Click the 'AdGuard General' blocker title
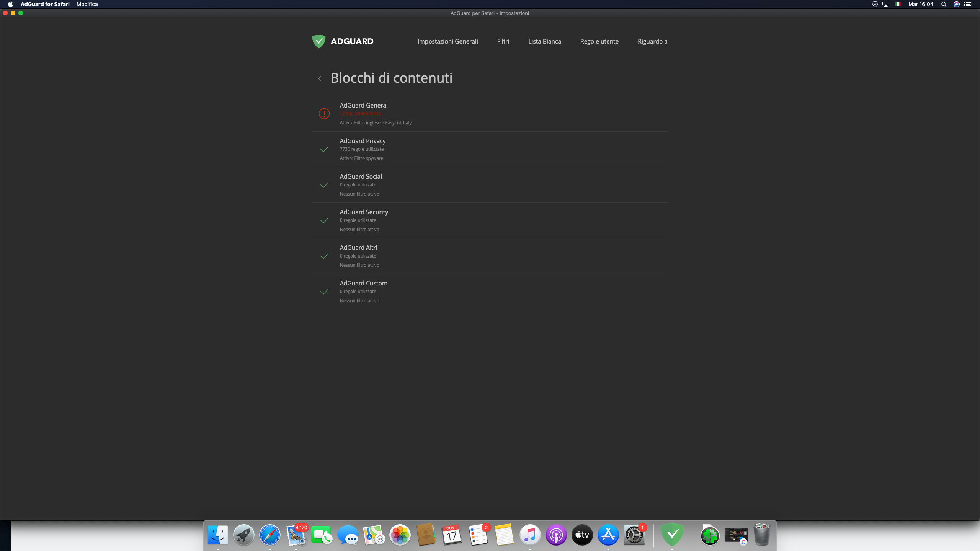This screenshot has height=551, width=980. click(x=364, y=105)
